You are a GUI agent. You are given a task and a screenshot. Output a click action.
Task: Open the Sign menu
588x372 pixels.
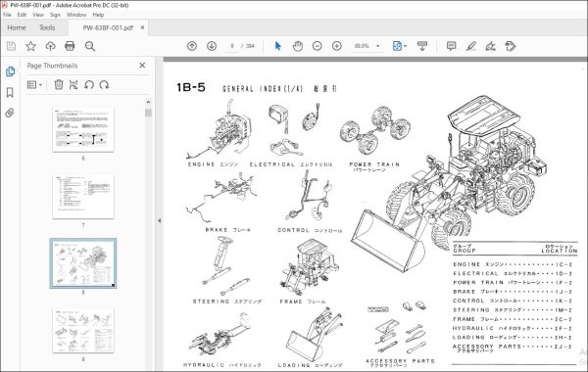[x=55, y=15]
